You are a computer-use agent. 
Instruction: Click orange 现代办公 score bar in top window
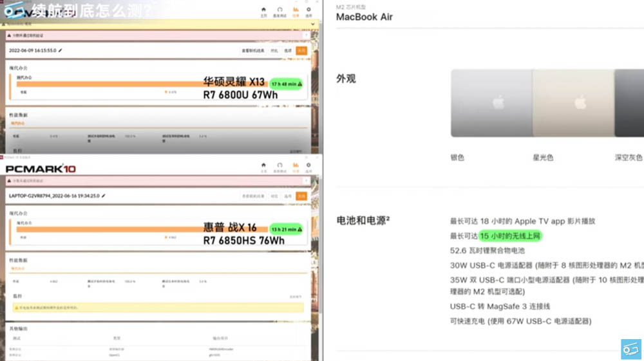tap(142, 84)
